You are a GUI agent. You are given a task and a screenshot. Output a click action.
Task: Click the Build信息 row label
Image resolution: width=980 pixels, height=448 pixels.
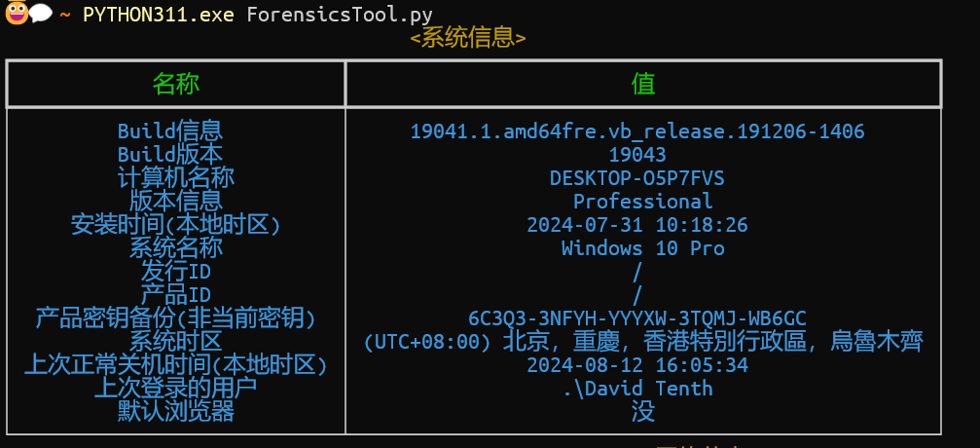[169, 131]
